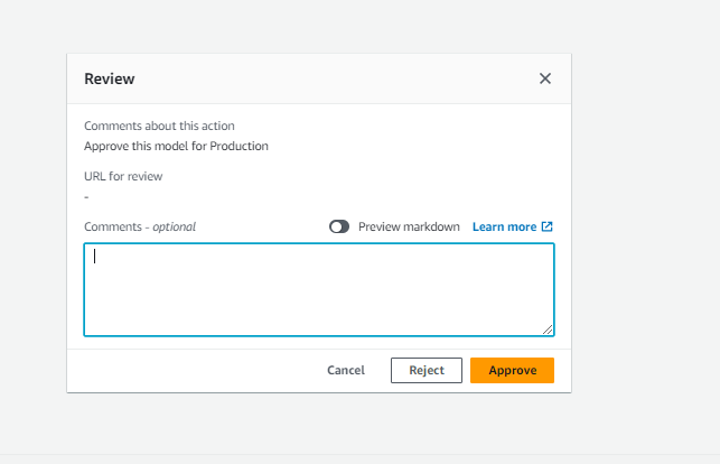
Task: Click the Comments about this action heading
Action: [x=159, y=126]
